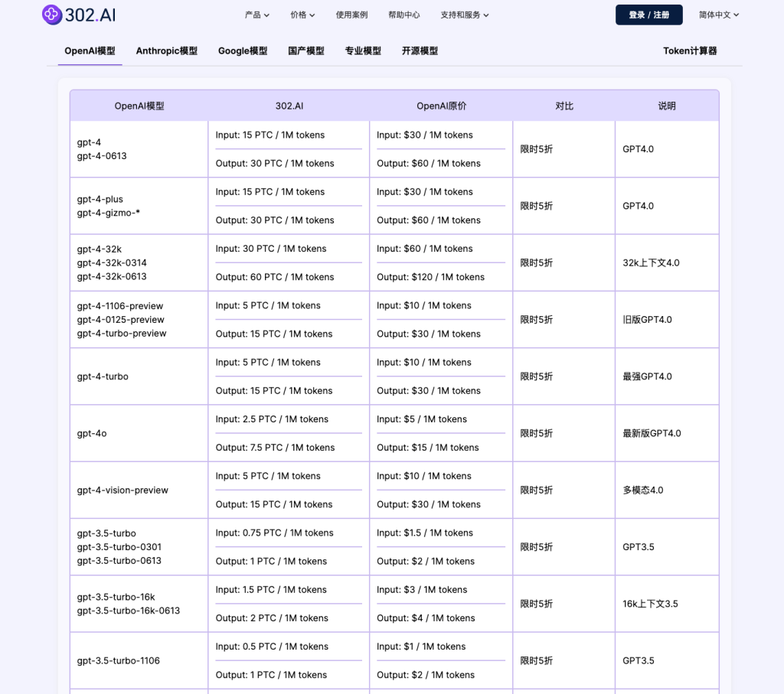Switch to the 国产模型 tab

(x=306, y=51)
